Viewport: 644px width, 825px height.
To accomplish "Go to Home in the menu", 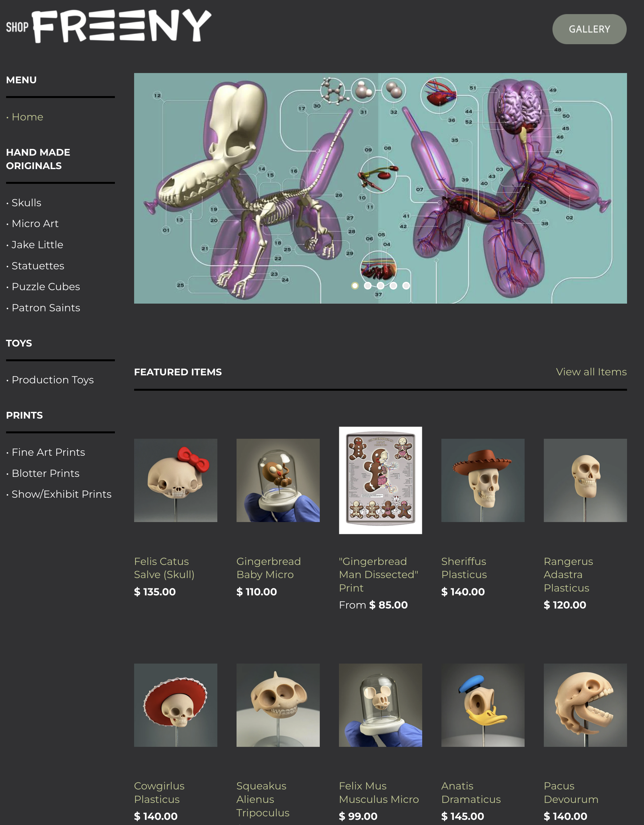I will [x=27, y=117].
